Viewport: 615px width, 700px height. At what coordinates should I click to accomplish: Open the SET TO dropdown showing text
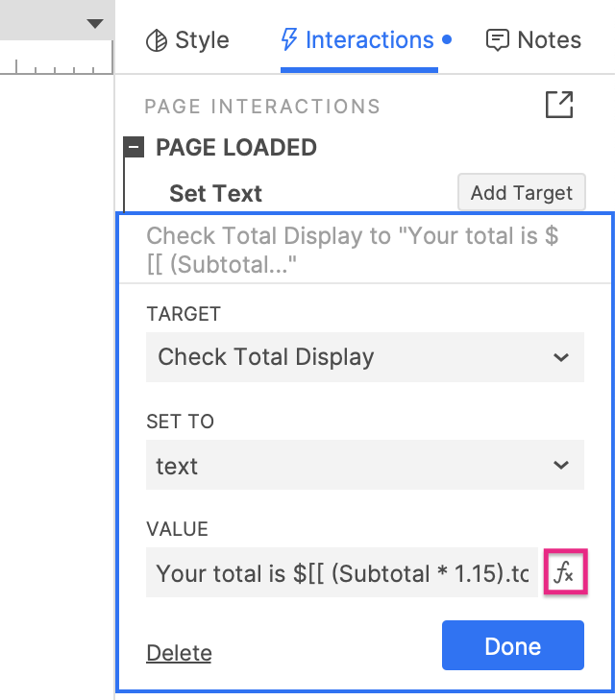364,466
